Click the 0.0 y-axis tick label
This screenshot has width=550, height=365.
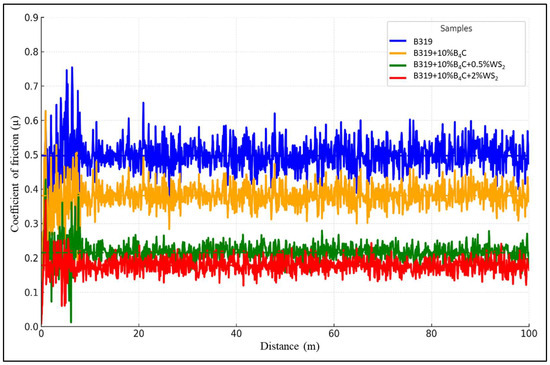32,327
